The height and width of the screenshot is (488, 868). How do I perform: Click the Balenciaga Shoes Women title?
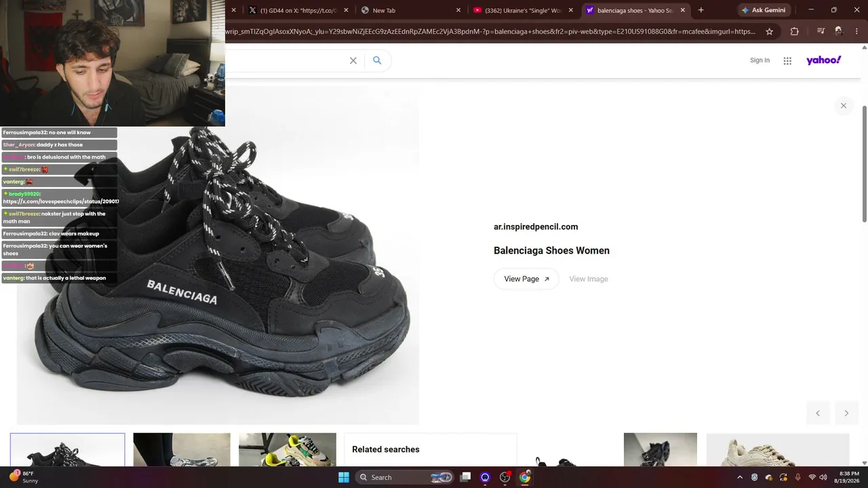pos(551,250)
